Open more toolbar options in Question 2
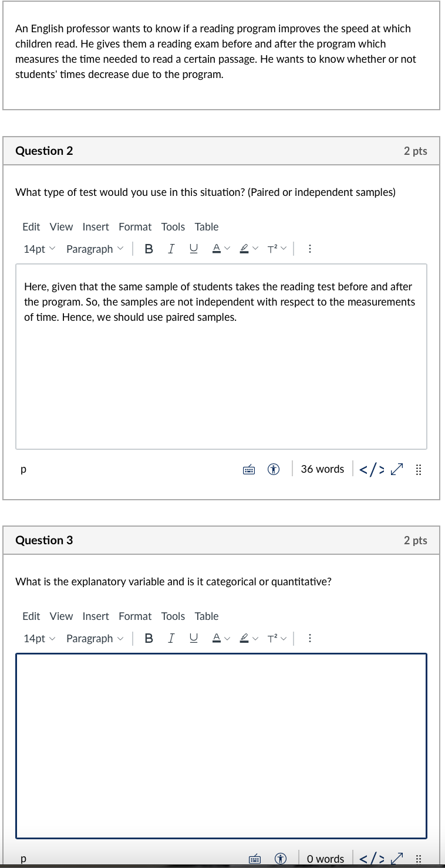The width and height of the screenshot is (445, 868). pos(309,248)
